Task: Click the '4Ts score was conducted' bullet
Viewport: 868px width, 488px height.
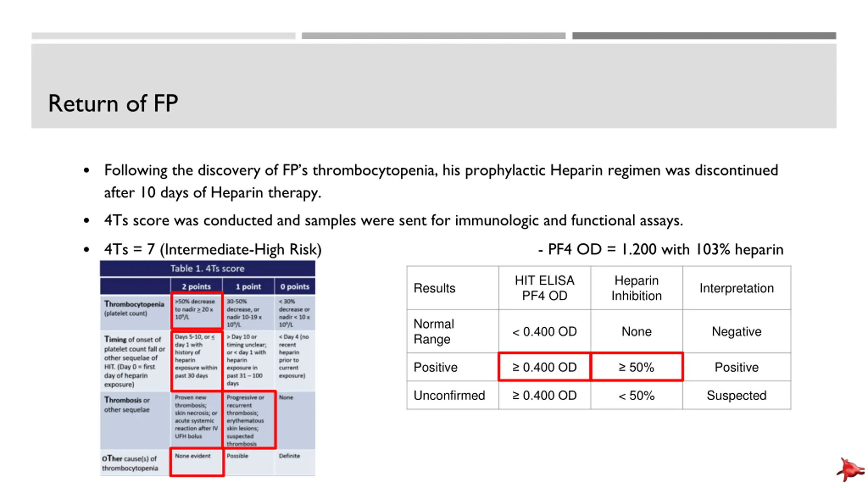Action: (394, 220)
